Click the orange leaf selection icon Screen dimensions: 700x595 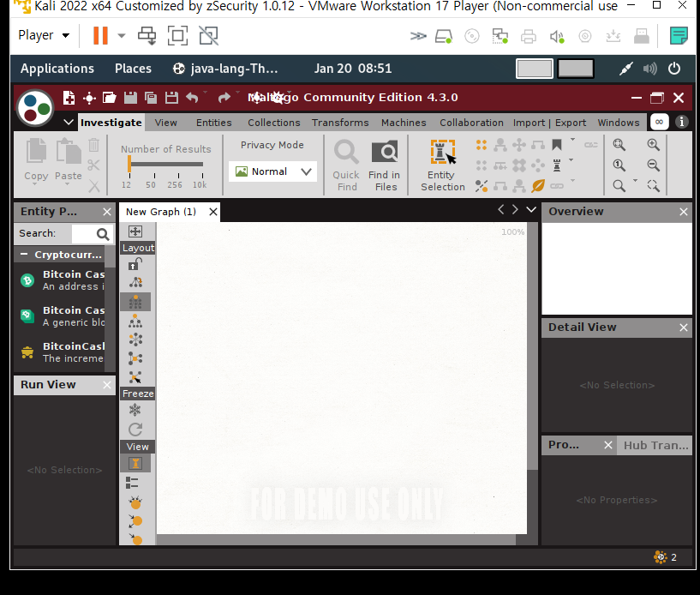[x=538, y=185]
